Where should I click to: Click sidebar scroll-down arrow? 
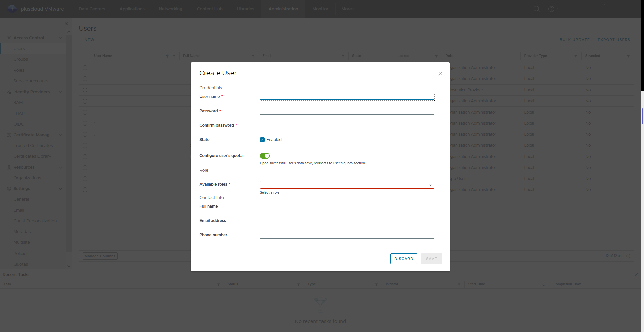[x=69, y=266]
